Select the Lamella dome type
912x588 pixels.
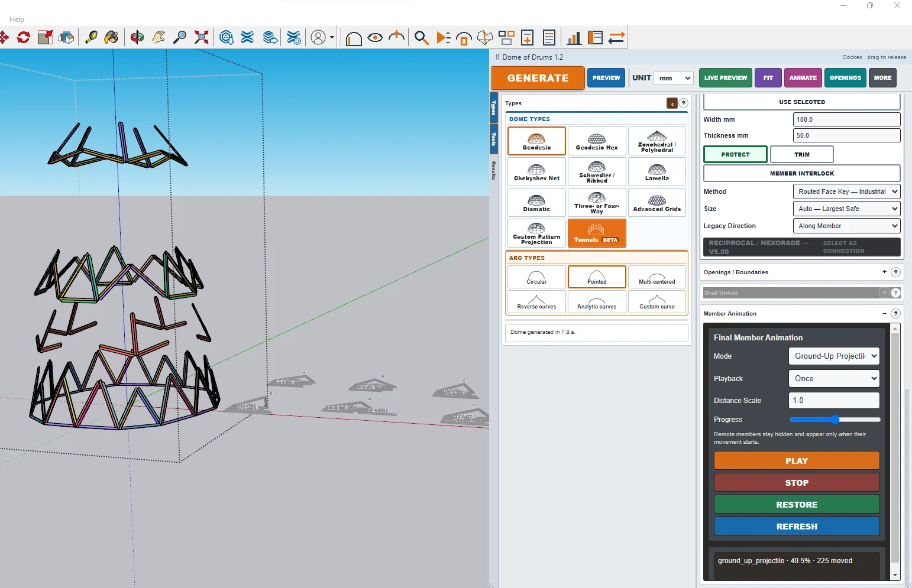coord(657,172)
